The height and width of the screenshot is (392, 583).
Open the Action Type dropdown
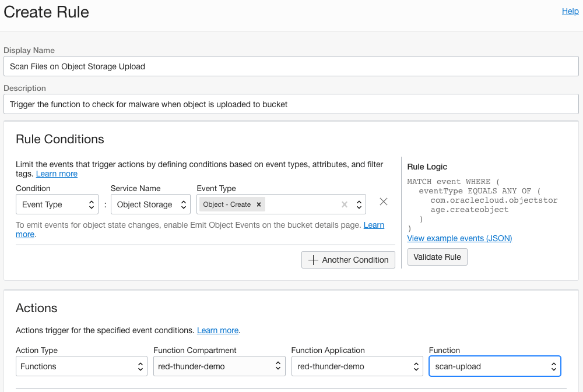coord(82,366)
